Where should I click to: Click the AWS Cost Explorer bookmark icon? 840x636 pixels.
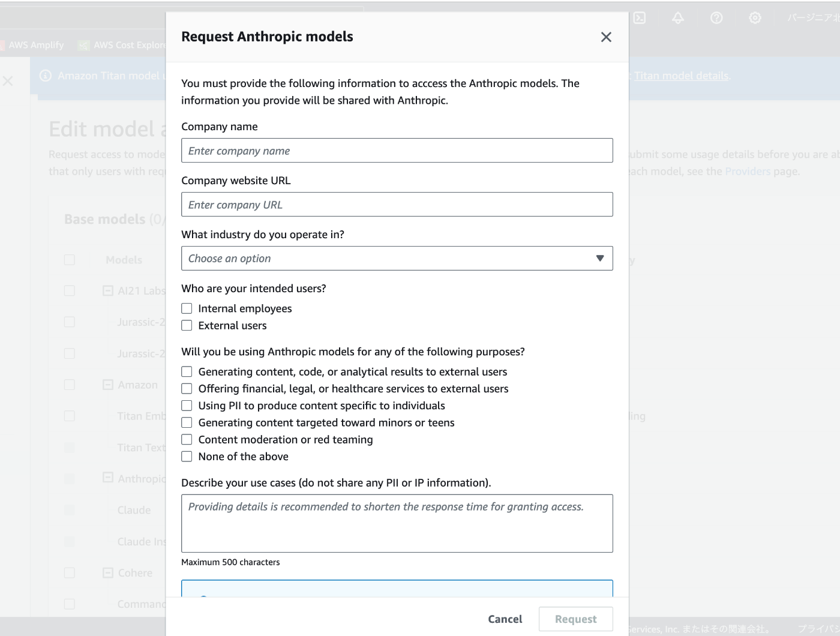click(84, 45)
